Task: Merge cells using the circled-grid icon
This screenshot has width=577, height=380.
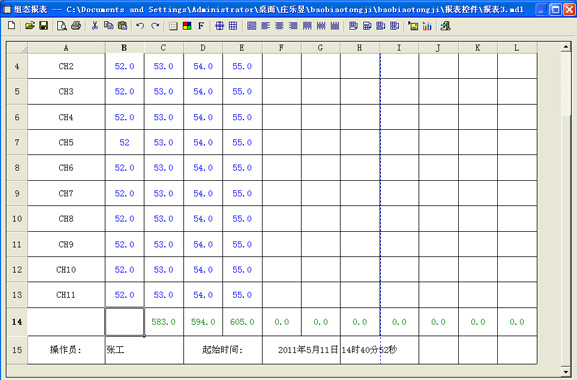Action: point(219,25)
